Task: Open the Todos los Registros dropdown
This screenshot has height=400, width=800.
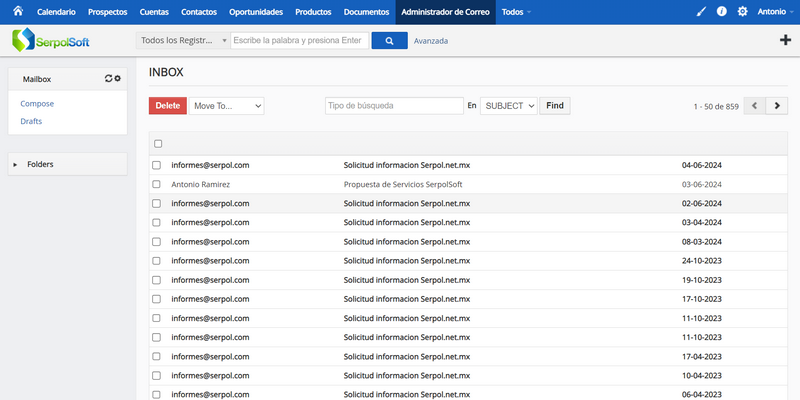Action: (183, 41)
